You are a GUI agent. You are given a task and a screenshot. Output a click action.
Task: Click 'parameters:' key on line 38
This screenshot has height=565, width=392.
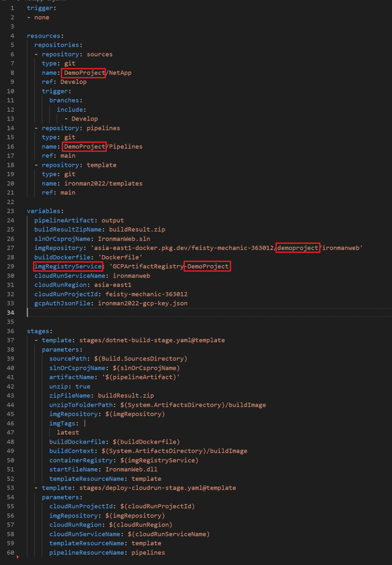62,350
